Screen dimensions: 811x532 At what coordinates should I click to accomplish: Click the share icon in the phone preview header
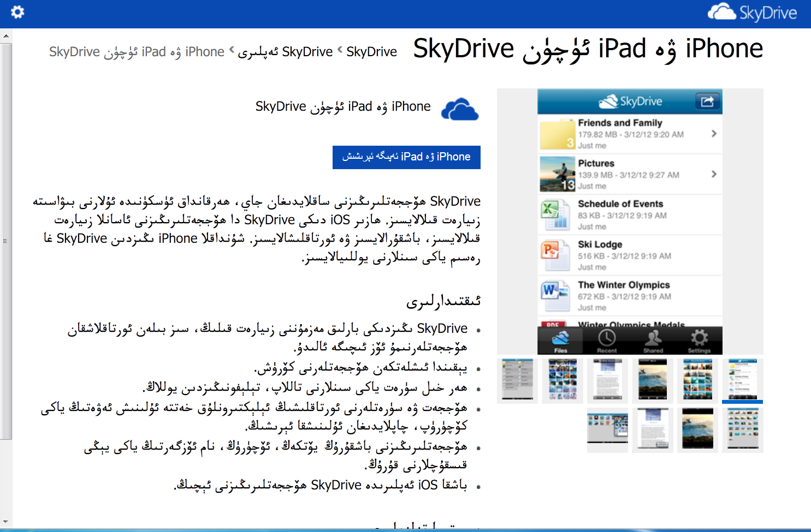click(707, 101)
